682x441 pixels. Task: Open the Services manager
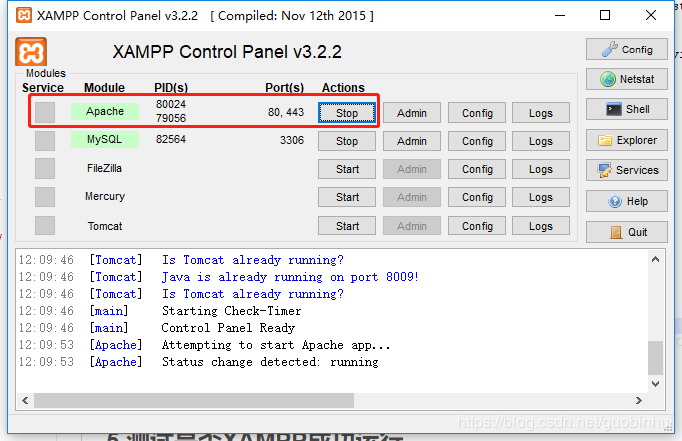pyautogui.click(x=626, y=170)
